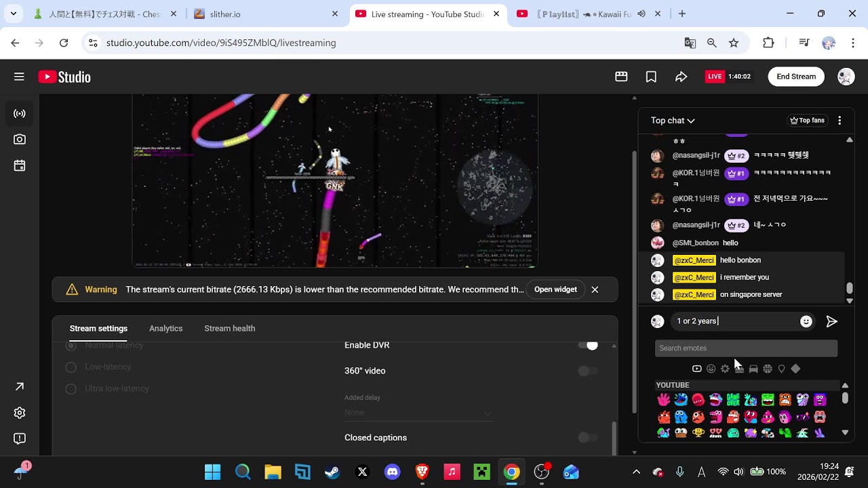Open Minecraft from the taskbar
The height and width of the screenshot is (488, 868).
(481, 472)
